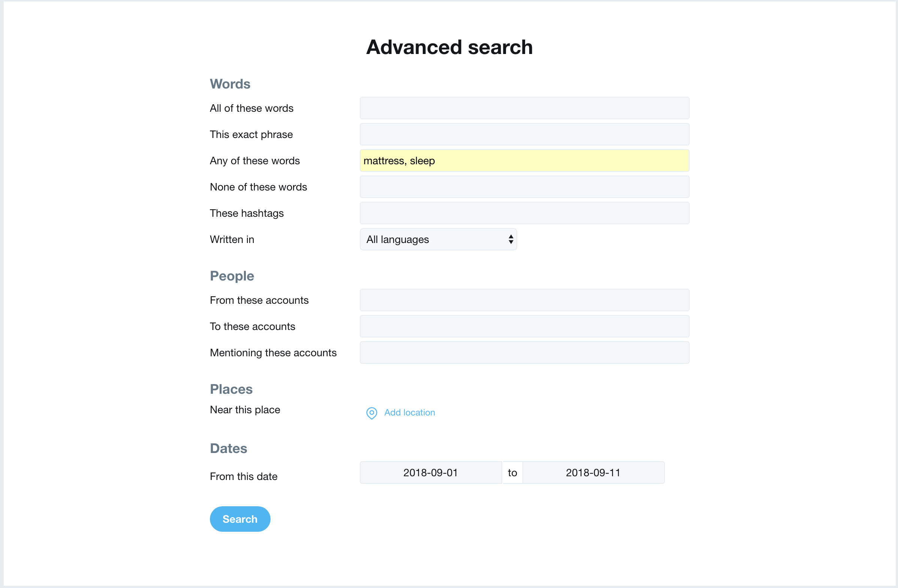Click the Add location link
The image size is (898, 588).
[409, 412]
